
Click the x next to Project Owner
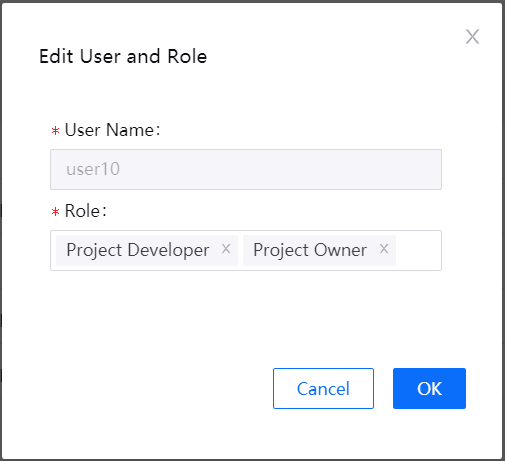click(x=384, y=249)
